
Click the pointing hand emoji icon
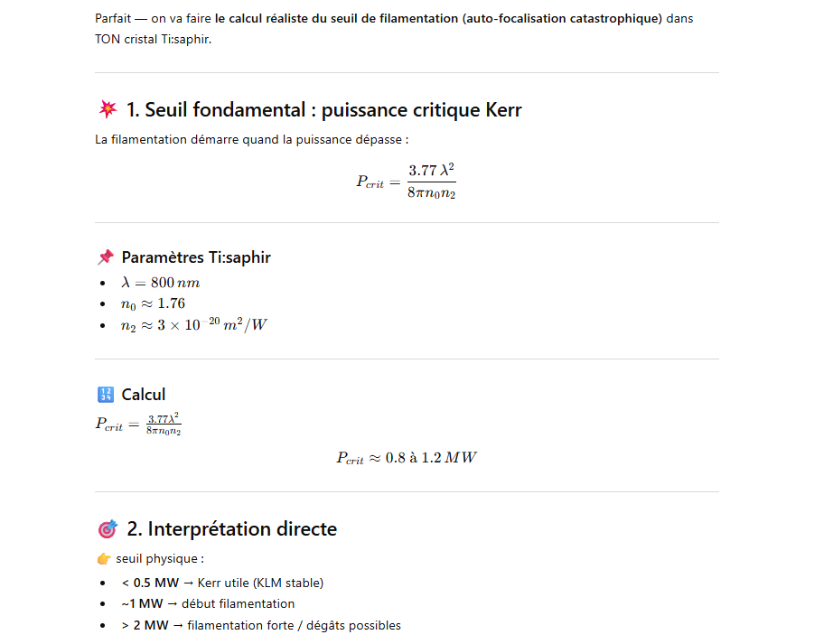[x=104, y=558]
